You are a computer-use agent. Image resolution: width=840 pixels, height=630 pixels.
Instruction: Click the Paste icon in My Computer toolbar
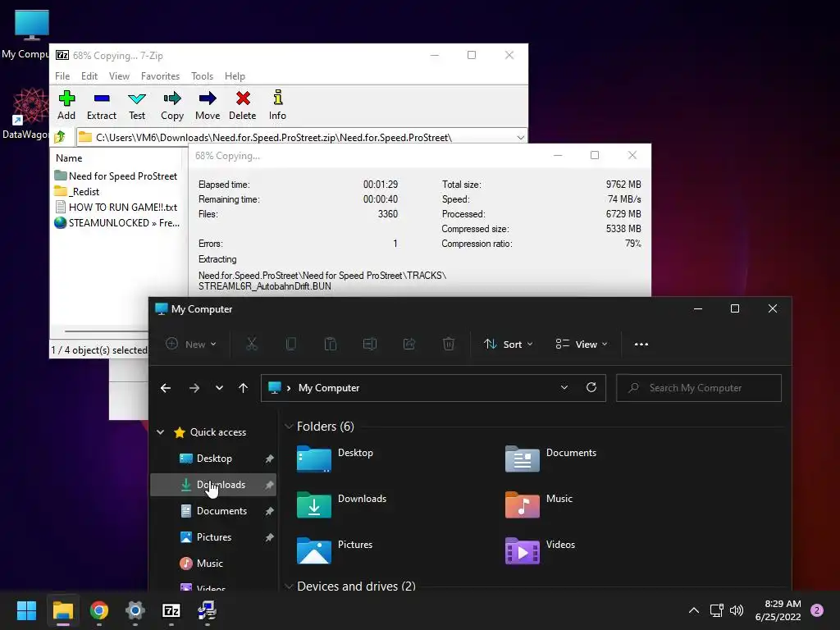pyautogui.click(x=331, y=344)
